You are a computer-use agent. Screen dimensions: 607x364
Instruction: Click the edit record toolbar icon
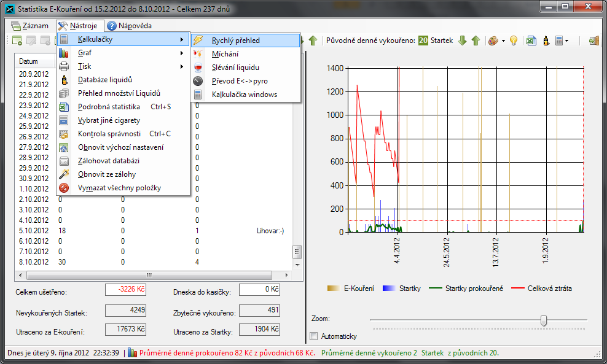tap(31, 41)
